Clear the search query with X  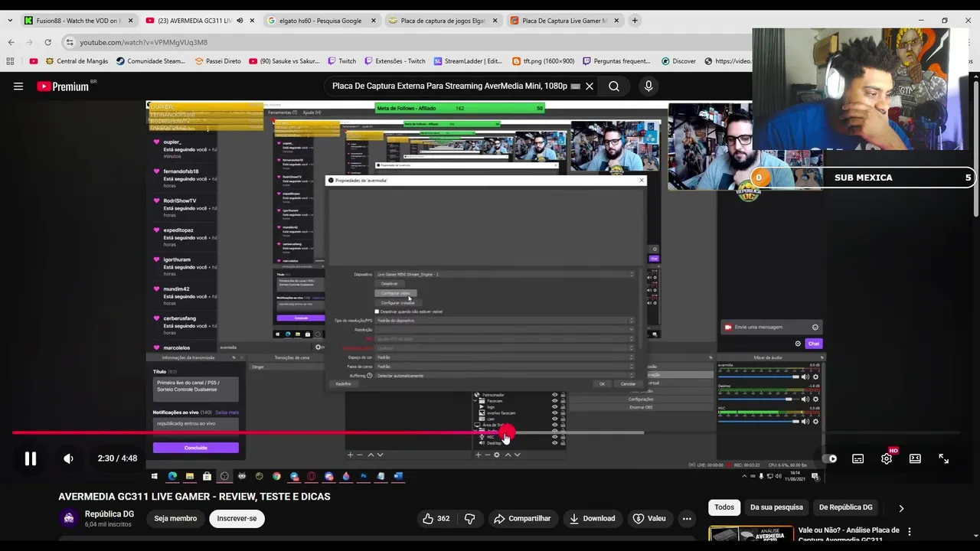click(590, 86)
